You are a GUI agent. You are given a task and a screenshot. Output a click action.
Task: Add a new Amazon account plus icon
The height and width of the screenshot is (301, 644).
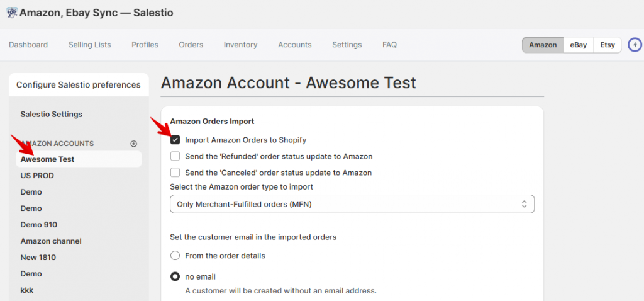pyautogui.click(x=133, y=144)
